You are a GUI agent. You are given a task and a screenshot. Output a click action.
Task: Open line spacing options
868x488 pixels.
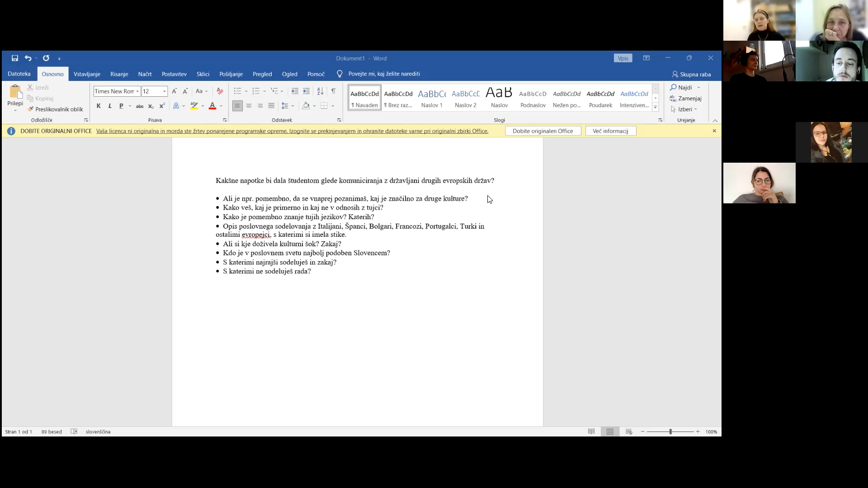pyautogui.click(x=288, y=106)
